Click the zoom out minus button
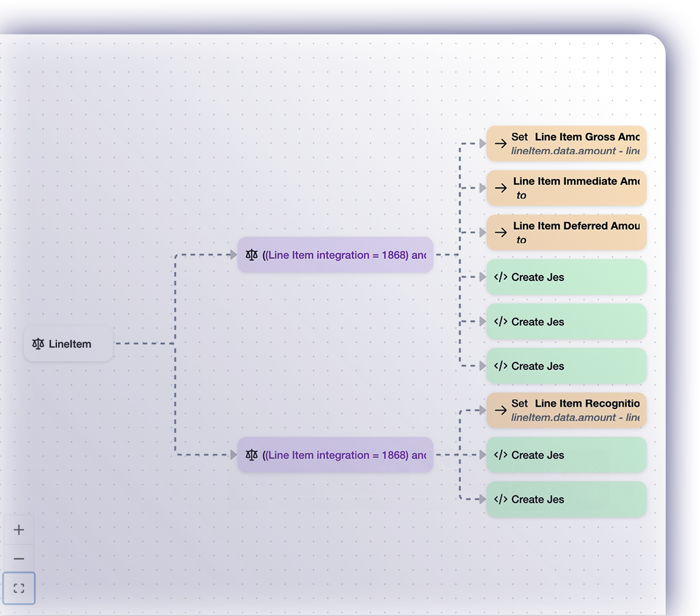 pyautogui.click(x=19, y=559)
